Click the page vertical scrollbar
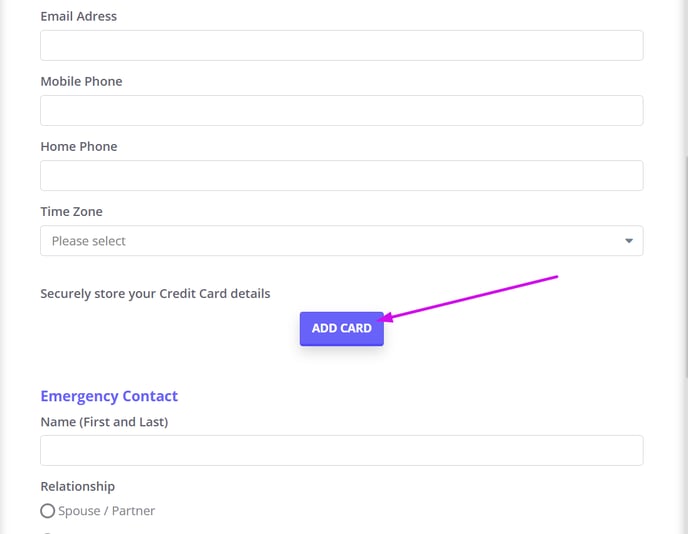The height and width of the screenshot is (534, 688). [x=686, y=267]
